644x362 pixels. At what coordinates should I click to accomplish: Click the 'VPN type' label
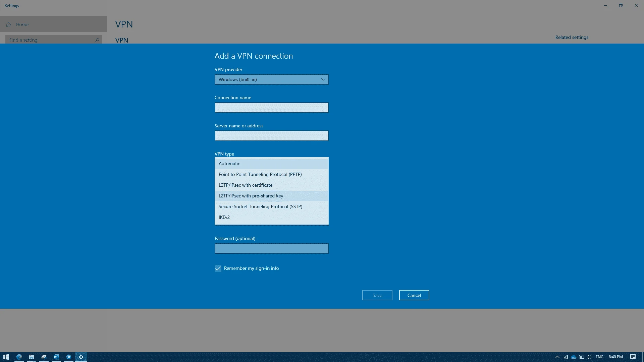pos(224,154)
